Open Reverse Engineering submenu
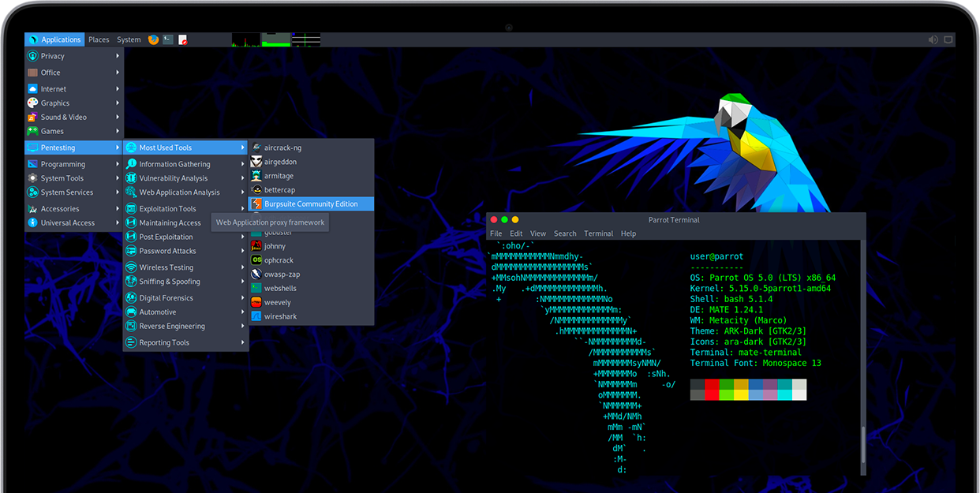The height and width of the screenshot is (493, 980). (x=186, y=327)
